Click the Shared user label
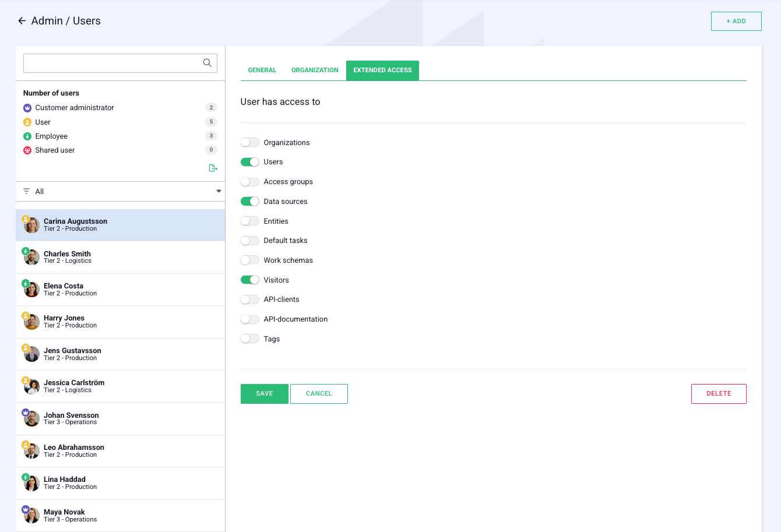781x532 pixels. click(x=55, y=150)
